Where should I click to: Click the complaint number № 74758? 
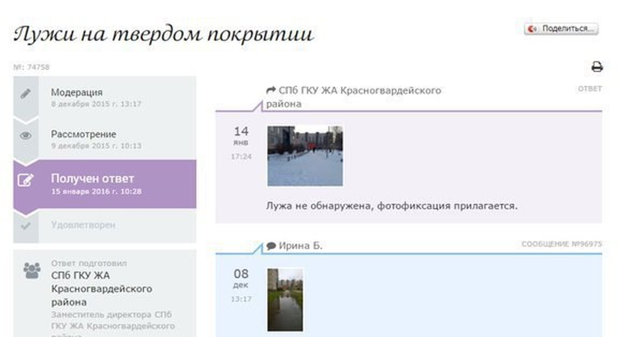click(31, 68)
